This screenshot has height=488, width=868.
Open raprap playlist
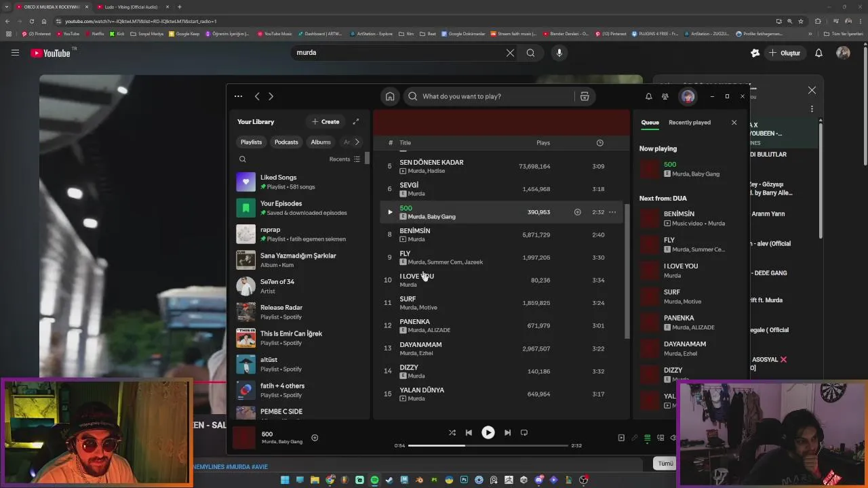point(298,234)
